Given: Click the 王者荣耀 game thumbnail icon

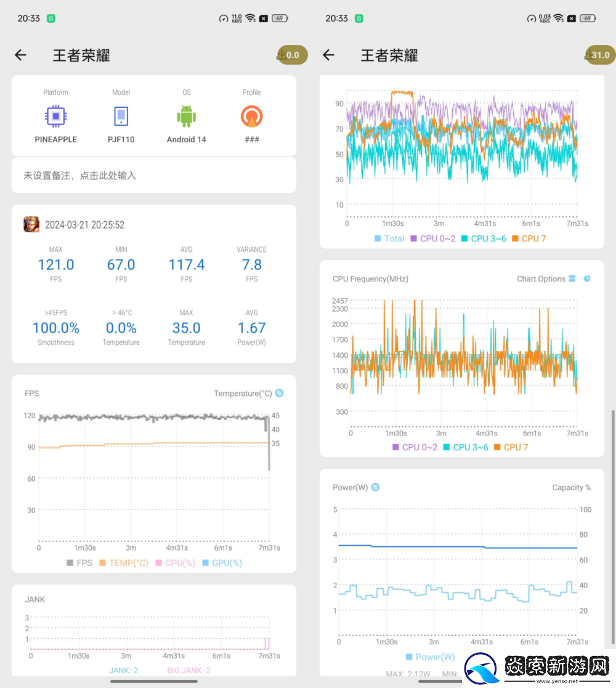Looking at the screenshot, I should [x=31, y=224].
